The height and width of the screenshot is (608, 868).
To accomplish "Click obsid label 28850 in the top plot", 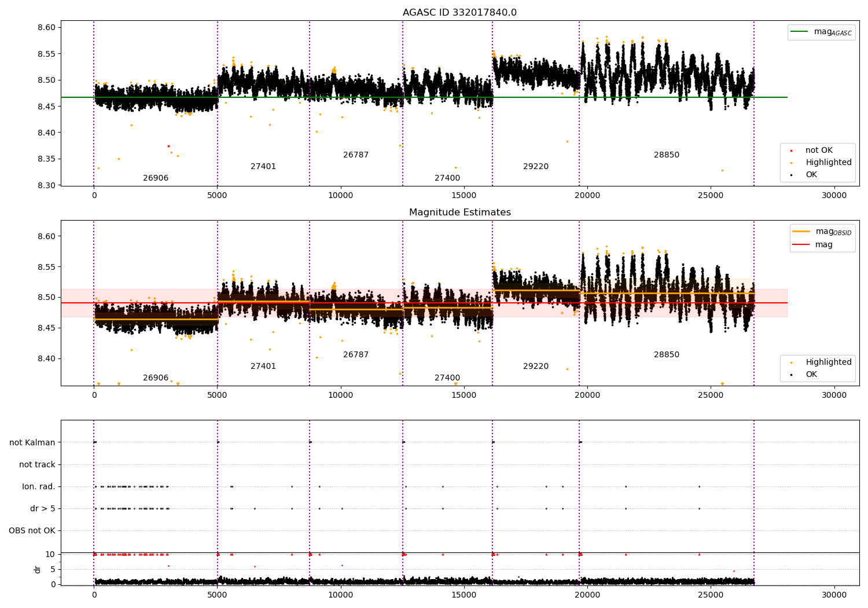I will (667, 155).
